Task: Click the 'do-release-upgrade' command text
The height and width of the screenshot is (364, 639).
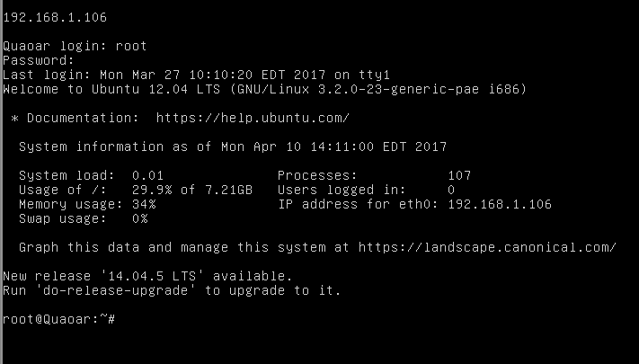Action: (x=112, y=290)
